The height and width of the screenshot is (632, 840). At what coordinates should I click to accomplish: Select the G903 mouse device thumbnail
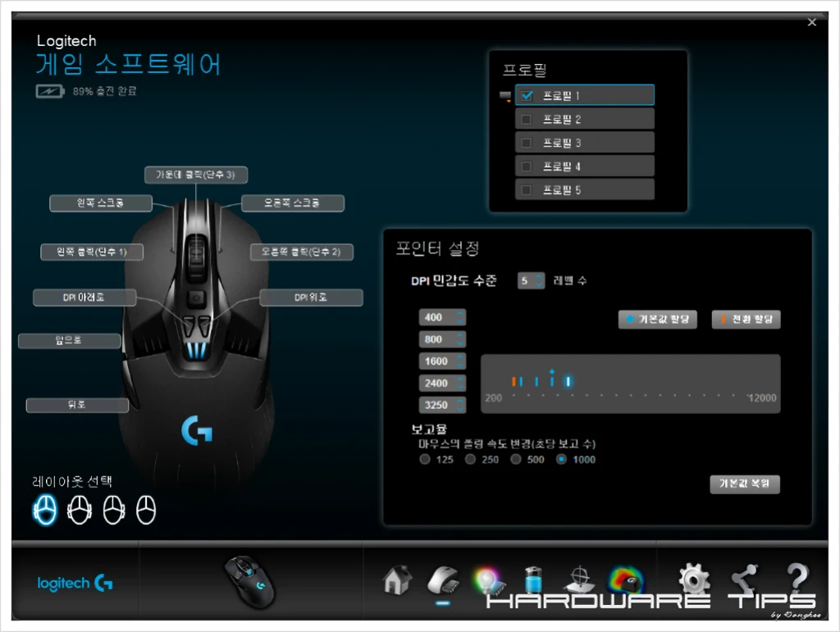tap(249, 582)
